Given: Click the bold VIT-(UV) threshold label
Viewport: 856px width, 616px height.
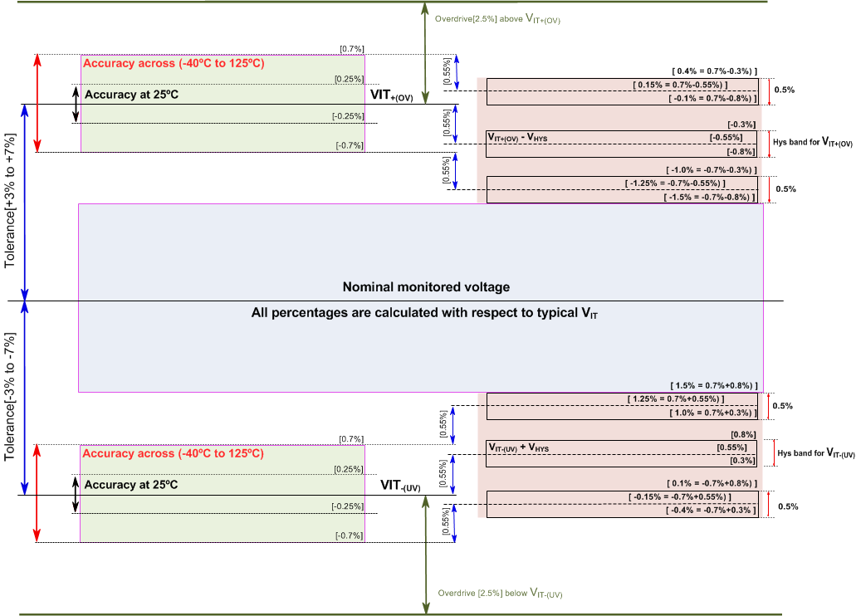Looking at the screenshot, I should (x=401, y=485).
